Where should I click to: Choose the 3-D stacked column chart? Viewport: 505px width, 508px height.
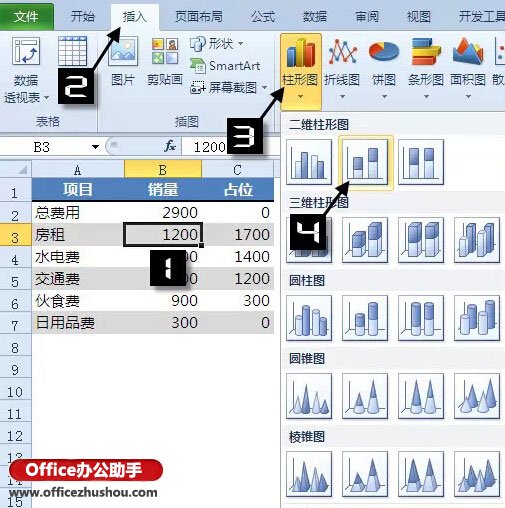[x=365, y=240]
